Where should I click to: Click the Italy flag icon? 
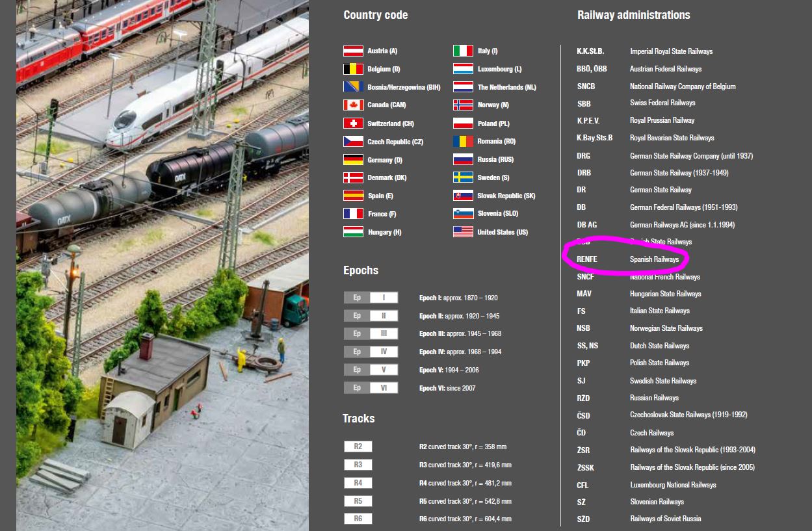coord(463,51)
